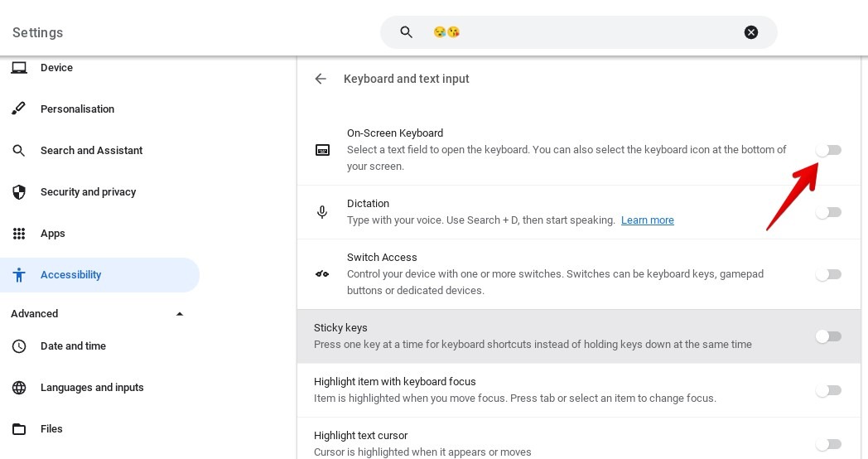868x459 pixels.
Task: Click the Keyboard and text input heading
Action: pos(407,79)
